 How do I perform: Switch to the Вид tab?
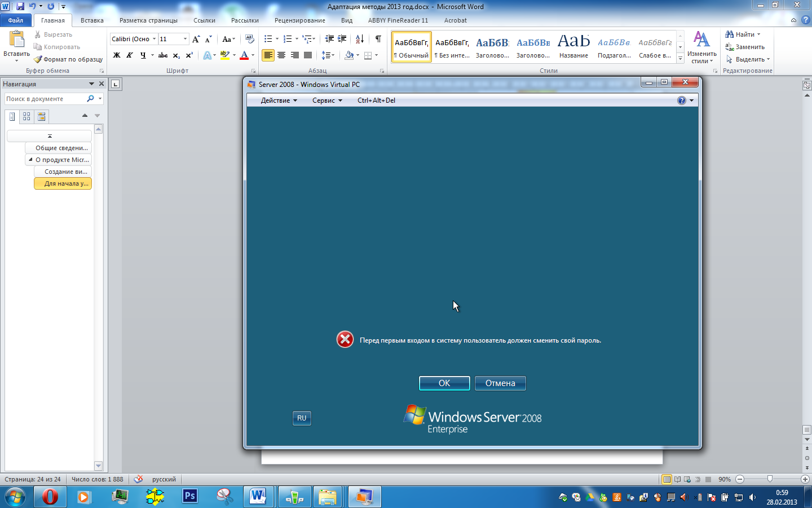pyautogui.click(x=347, y=20)
